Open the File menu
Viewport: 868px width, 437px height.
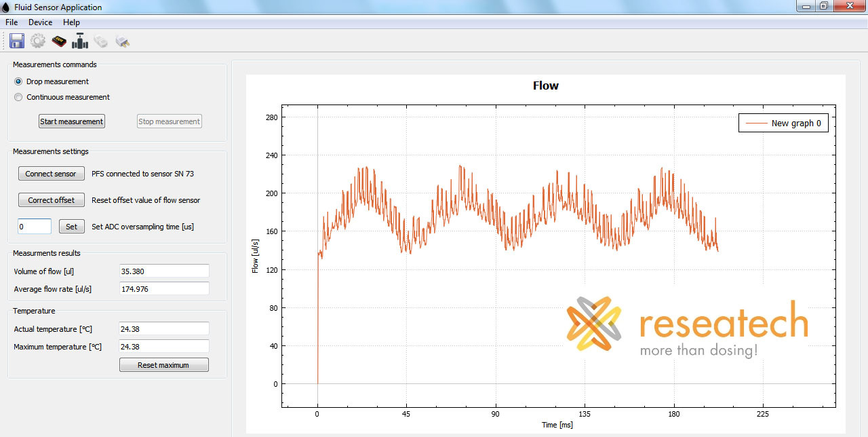point(12,22)
